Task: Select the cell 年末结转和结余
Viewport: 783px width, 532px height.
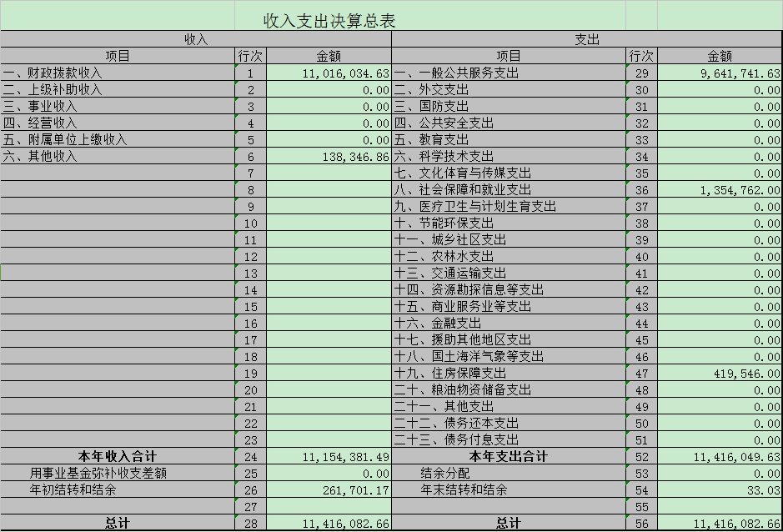Action: point(509,489)
